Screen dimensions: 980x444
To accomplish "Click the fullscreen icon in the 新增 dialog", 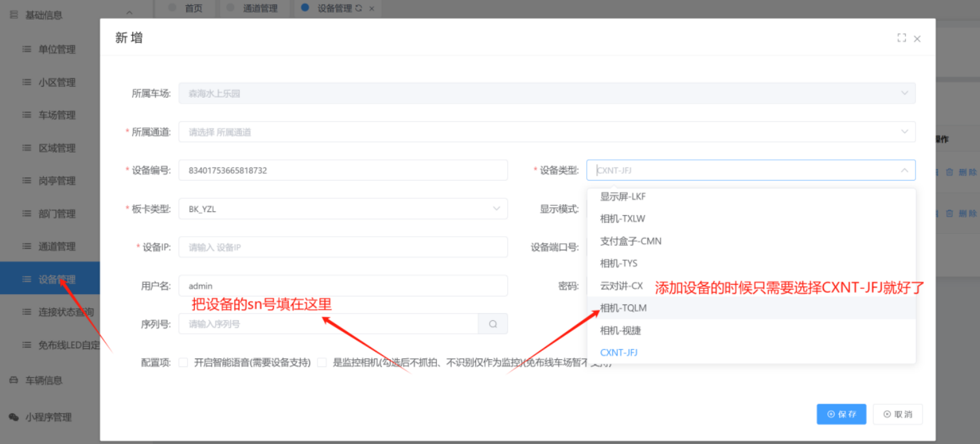I will (902, 38).
